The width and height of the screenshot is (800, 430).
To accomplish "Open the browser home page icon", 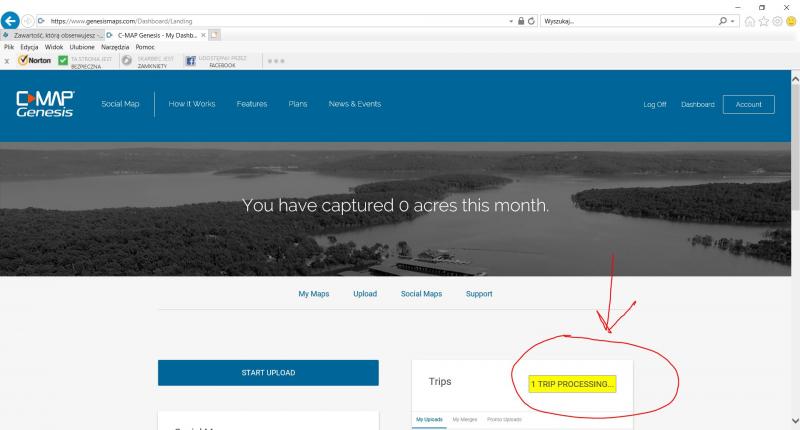I will [x=750, y=20].
